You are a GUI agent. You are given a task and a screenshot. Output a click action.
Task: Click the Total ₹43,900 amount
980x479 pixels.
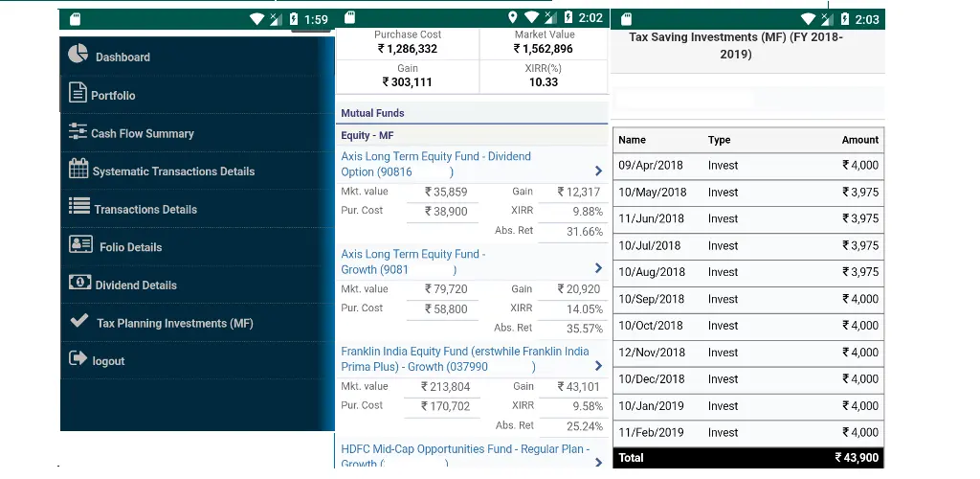click(x=857, y=458)
